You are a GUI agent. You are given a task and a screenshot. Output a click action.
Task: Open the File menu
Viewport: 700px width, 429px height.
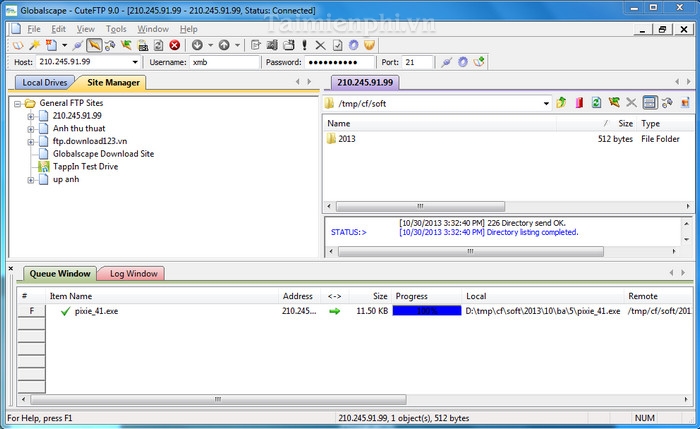34,29
